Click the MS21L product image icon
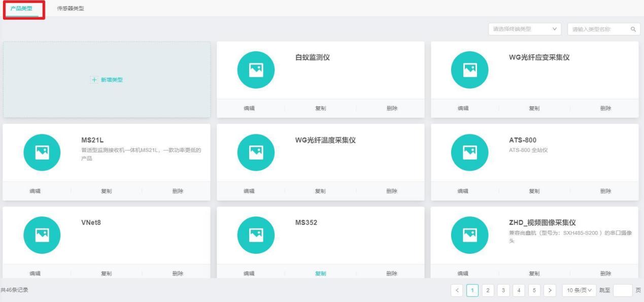This screenshot has width=644, height=302. tap(42, 153)
